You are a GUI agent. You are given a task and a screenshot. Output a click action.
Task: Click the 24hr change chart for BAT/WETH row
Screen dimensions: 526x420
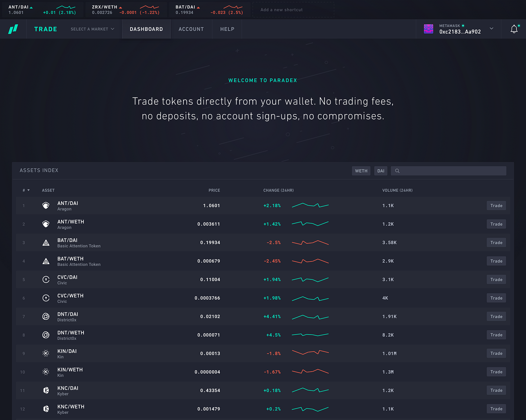click(x=310, y=261)
